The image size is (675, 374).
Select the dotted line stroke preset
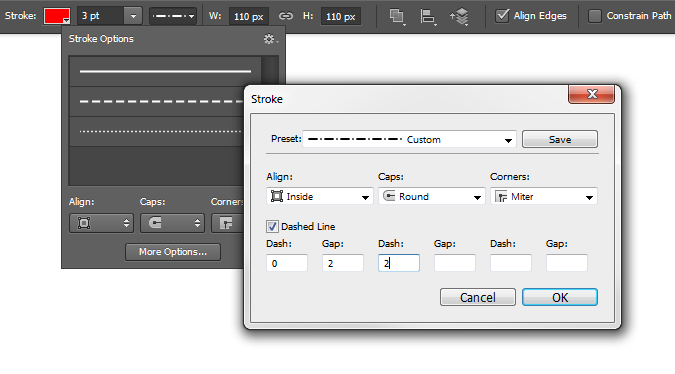tap(160, 131)
